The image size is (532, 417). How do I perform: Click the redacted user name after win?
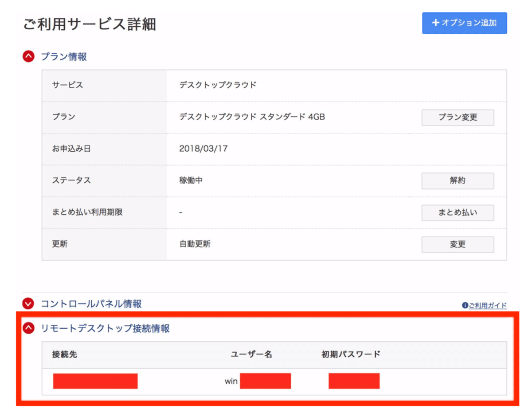265,381
